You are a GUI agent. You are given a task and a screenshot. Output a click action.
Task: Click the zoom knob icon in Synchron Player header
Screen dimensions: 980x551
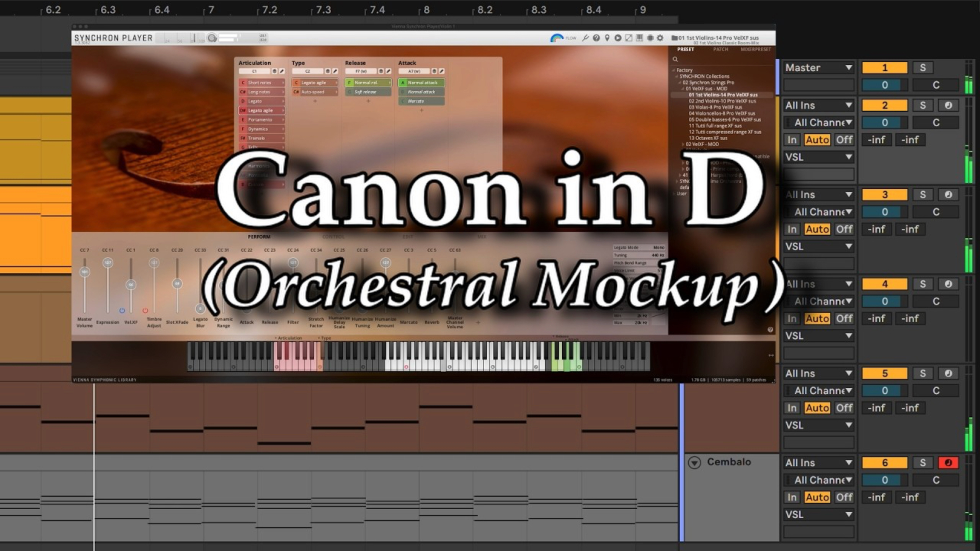pos(212,38)
